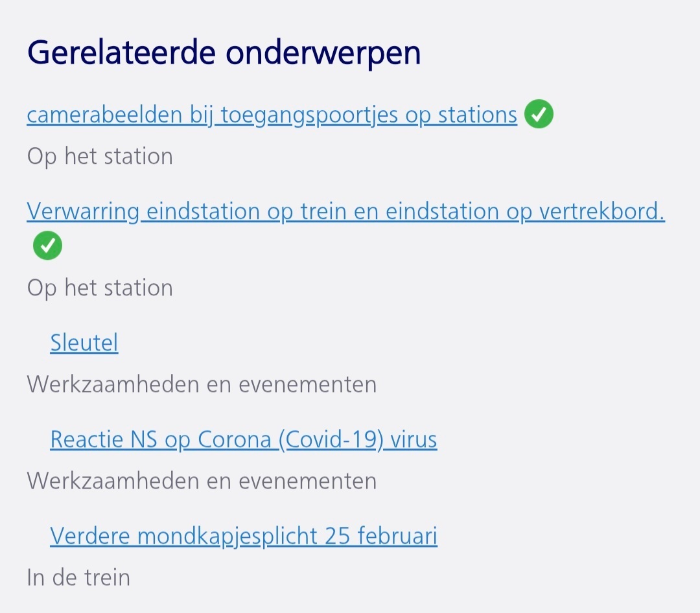
Task: Click the green checkmark beside the camerabeelden link
Action: [539, 114]
